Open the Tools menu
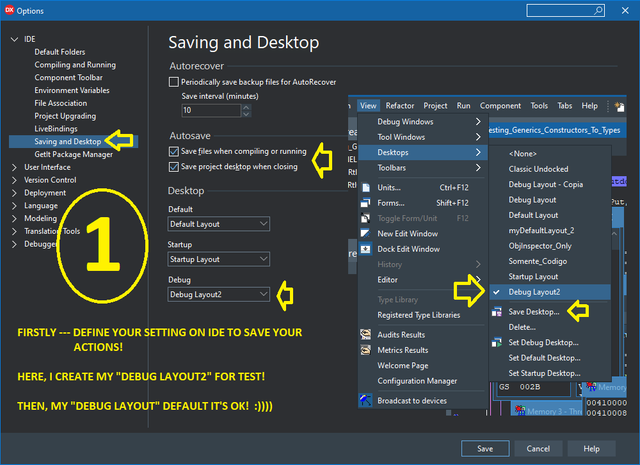The height and width of the screenshot is (465, 640). [539, 106]
